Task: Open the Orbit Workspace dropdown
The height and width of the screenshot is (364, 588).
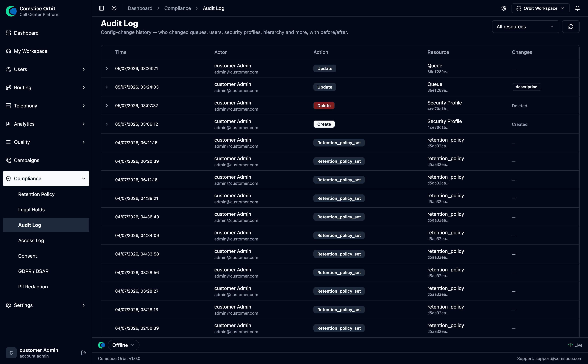Action: point(540,8)
